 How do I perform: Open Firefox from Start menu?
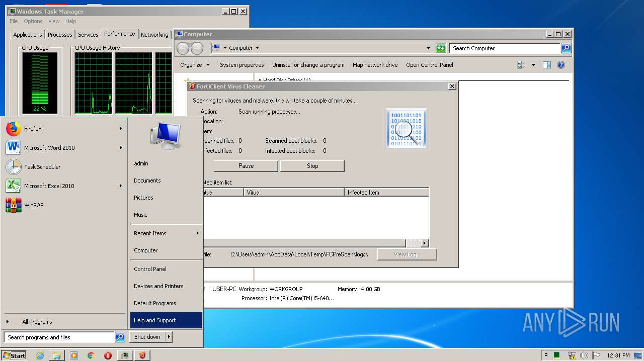coord(64,129)
